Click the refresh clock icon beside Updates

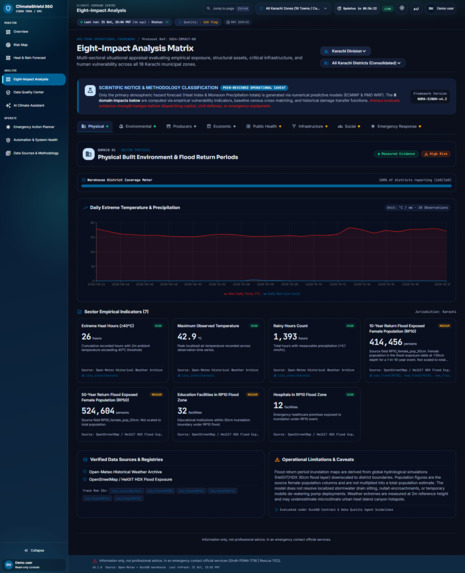(339, 8)
